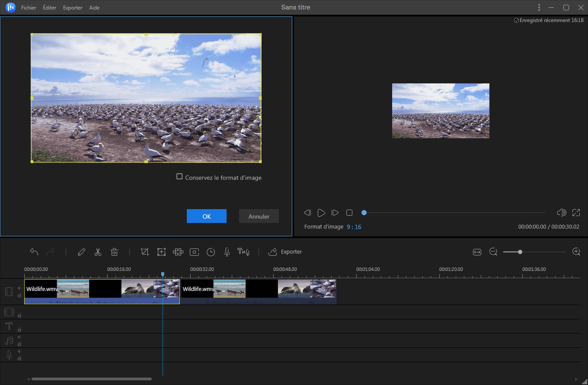Screen dimensions: 588x385
Task: Open the clock duration tool
Action: 211,252
